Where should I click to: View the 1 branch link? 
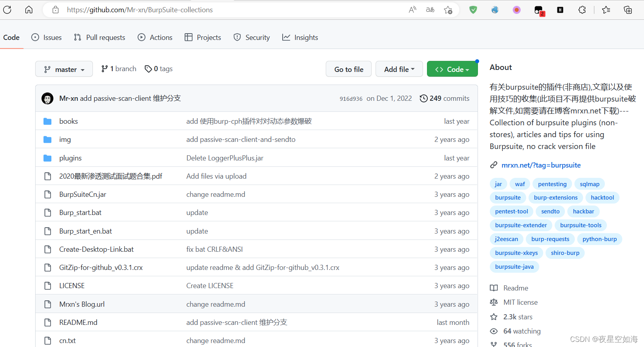click(119, 69)
